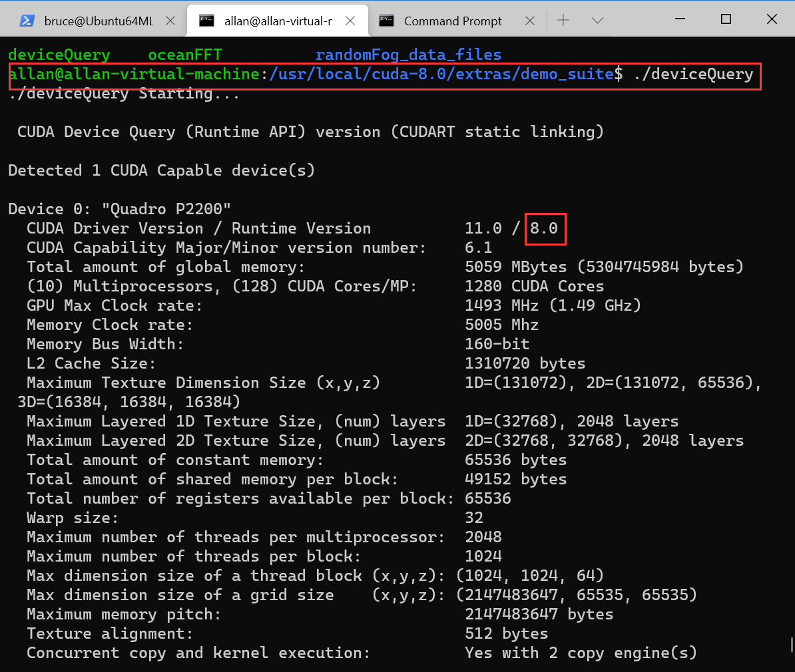Click the Warp size value 32
795x672 pixels.
(x=474, y=518)
